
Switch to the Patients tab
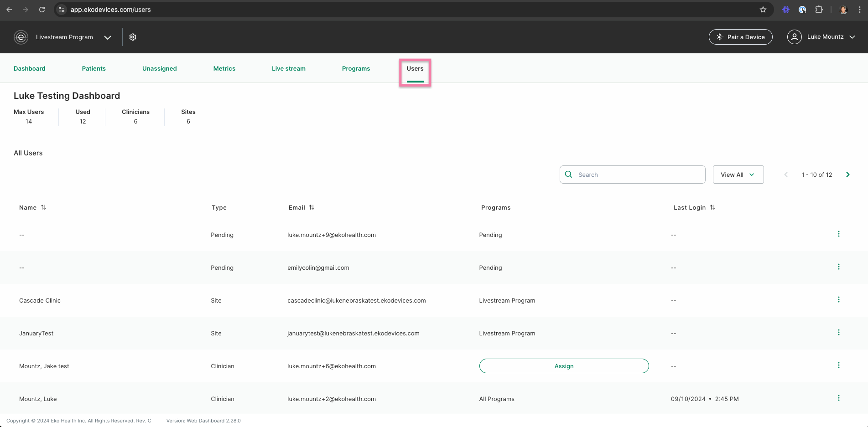[x=94, y=68]
